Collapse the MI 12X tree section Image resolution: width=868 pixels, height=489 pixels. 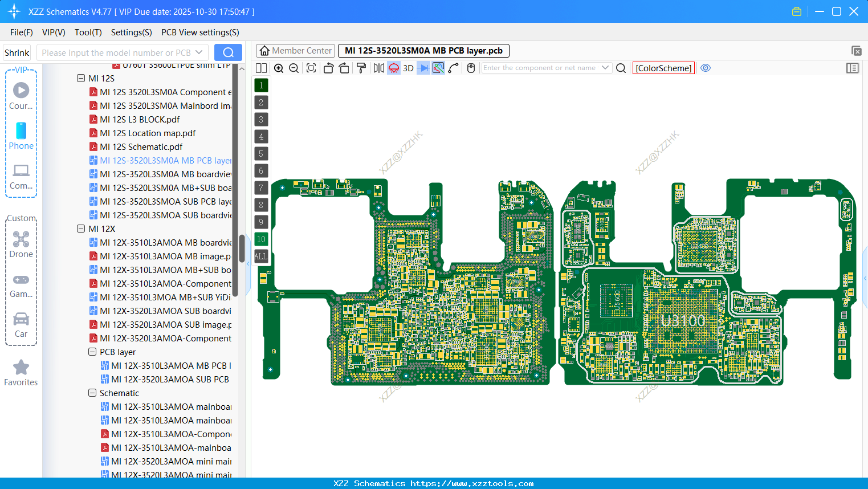coord(81,229)
